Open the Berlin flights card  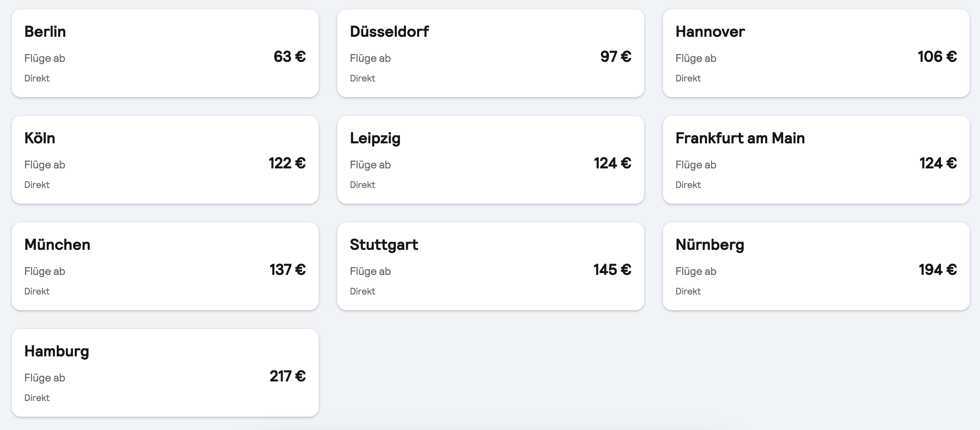coord(165,53)
